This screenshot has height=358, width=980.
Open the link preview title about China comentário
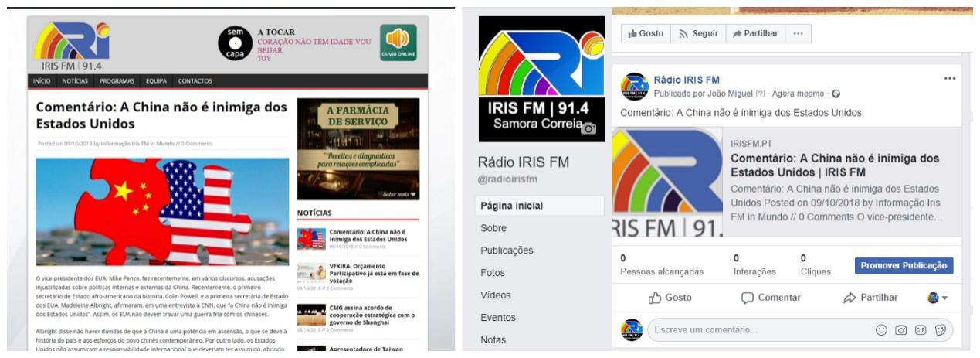835,164
